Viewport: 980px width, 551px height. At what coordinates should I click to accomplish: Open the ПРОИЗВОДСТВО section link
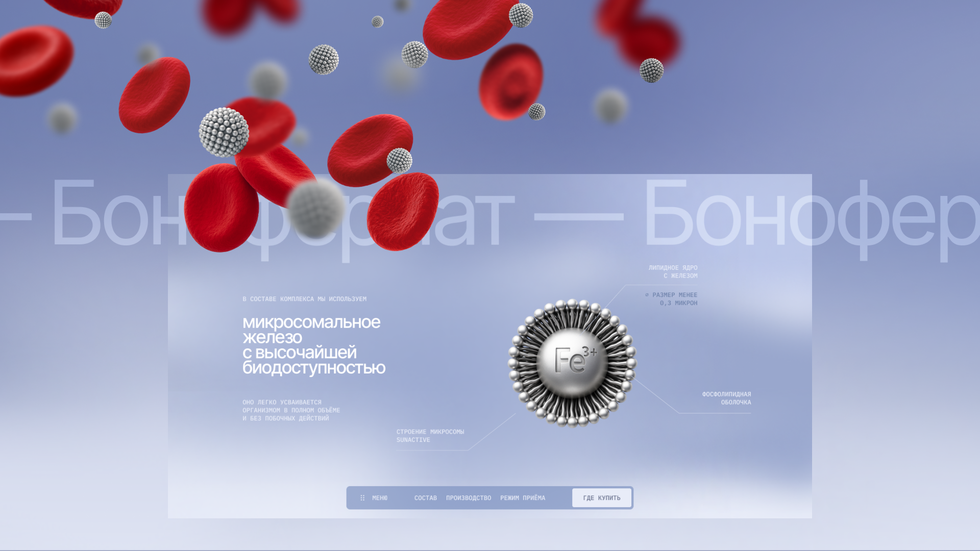(x=468, y=498)
